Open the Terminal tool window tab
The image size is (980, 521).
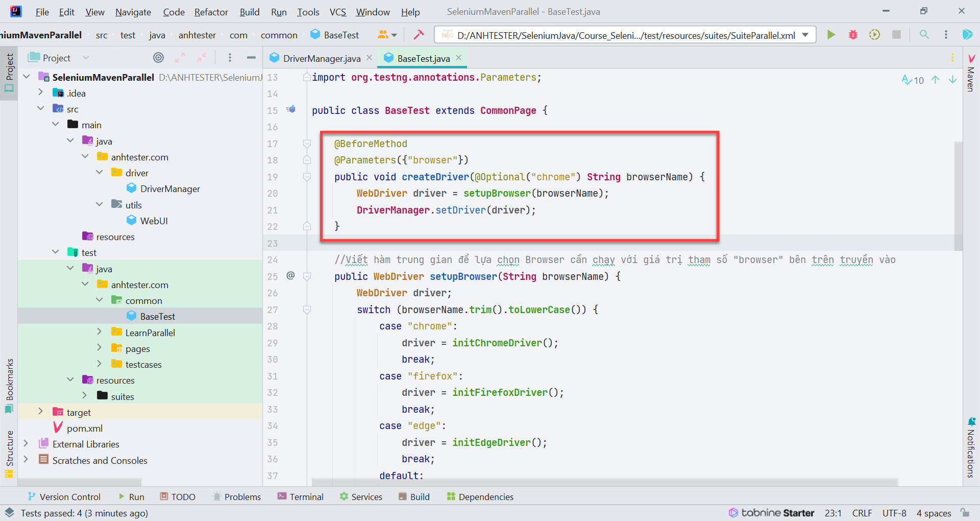pos(300,496)
